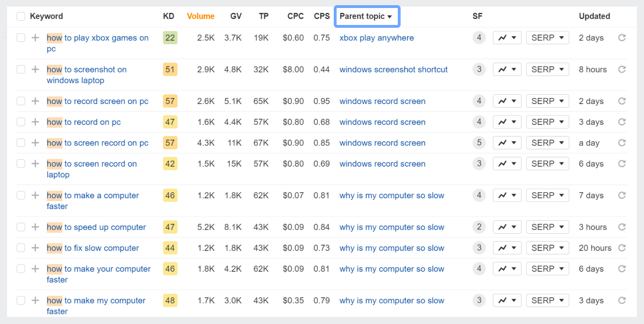Add 'how to make a computer faster' to list
Image resolution: width=644 pixels, height=324 pixels.
(x=35, y=195)
